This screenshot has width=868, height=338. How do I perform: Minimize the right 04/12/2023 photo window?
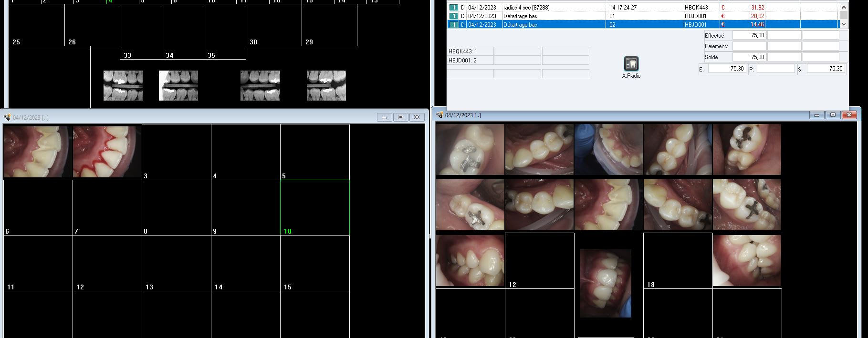(817, 115)
